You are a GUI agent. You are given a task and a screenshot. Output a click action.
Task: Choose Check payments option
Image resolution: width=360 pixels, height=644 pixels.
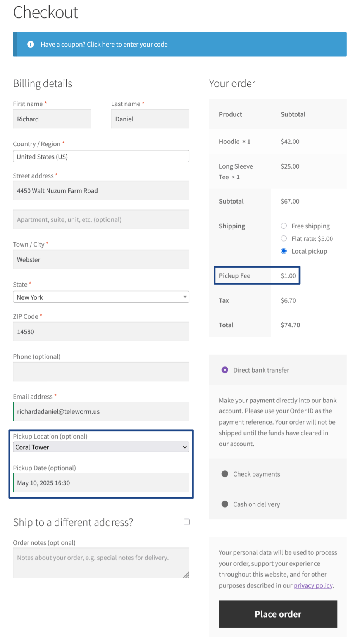pos(225,474)
